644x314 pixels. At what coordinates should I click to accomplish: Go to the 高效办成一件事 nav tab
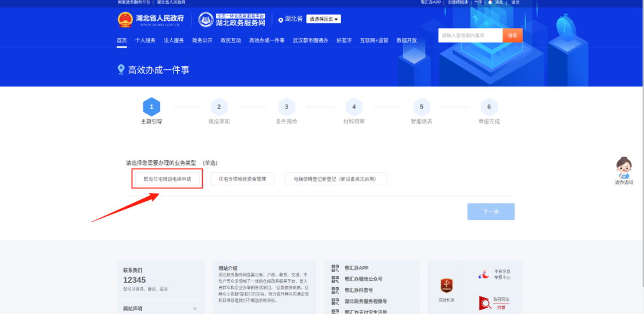(267, 41)
